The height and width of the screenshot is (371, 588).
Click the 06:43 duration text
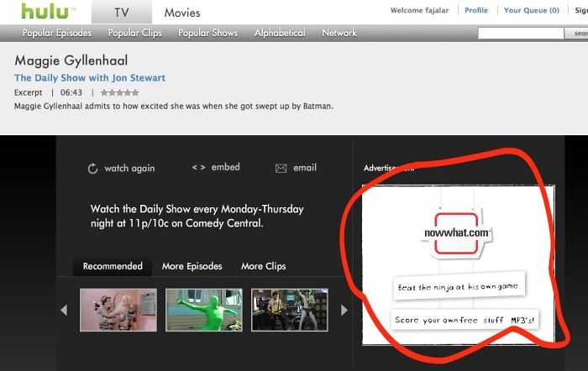[71, 92]
